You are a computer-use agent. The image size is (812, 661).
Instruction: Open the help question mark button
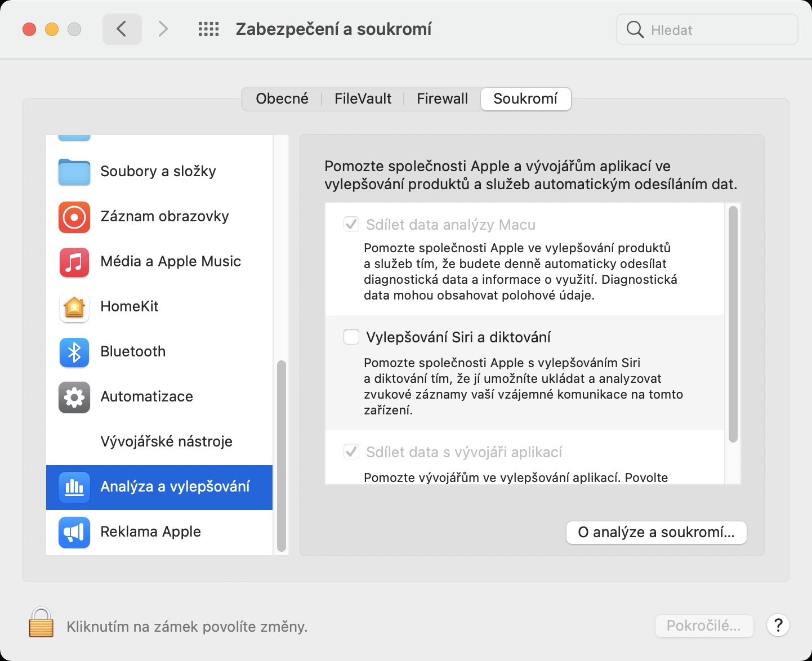point(778,625)
